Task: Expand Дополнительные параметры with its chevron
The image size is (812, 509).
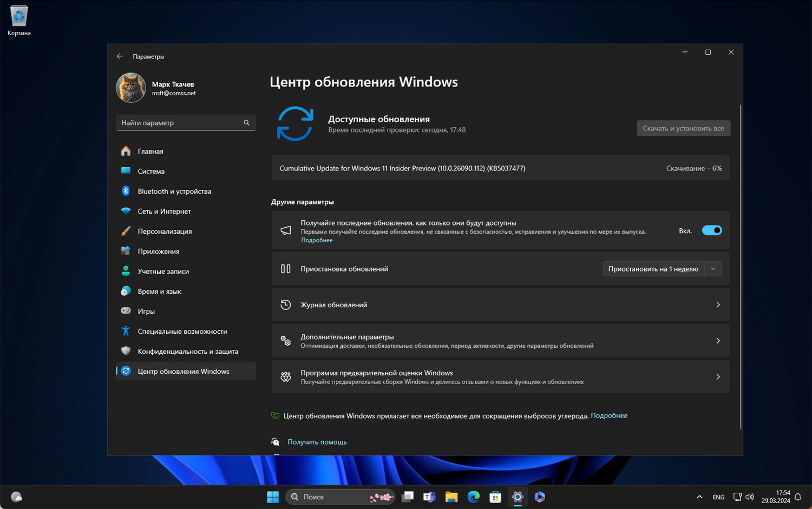Action: 718,341
